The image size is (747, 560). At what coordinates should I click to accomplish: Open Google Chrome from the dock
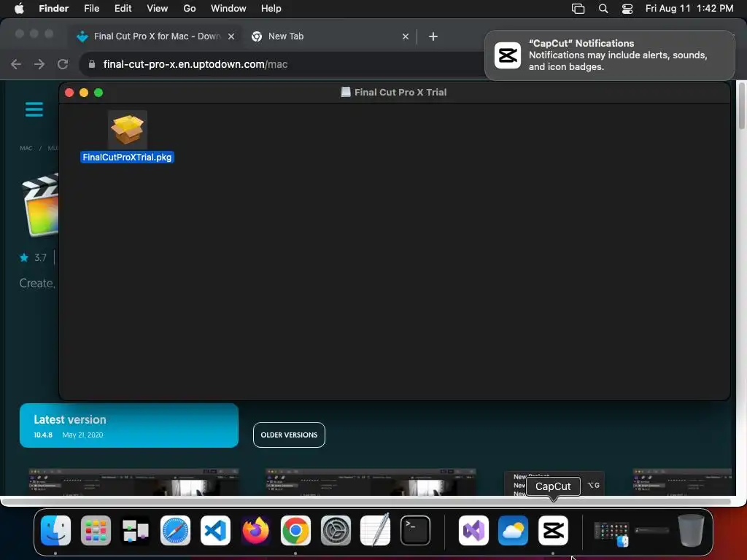tap(295, 530)
